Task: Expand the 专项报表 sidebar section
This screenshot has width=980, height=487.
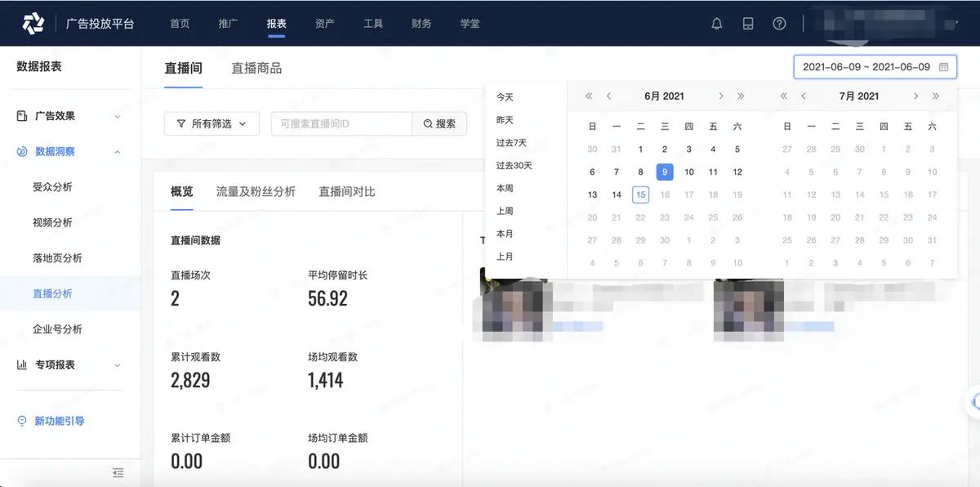Action: pos(117,365)
